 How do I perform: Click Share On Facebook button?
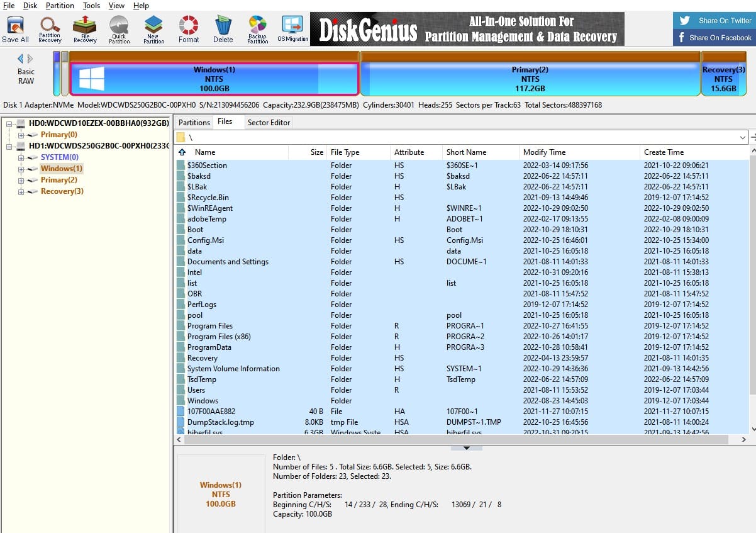[714, 38]
